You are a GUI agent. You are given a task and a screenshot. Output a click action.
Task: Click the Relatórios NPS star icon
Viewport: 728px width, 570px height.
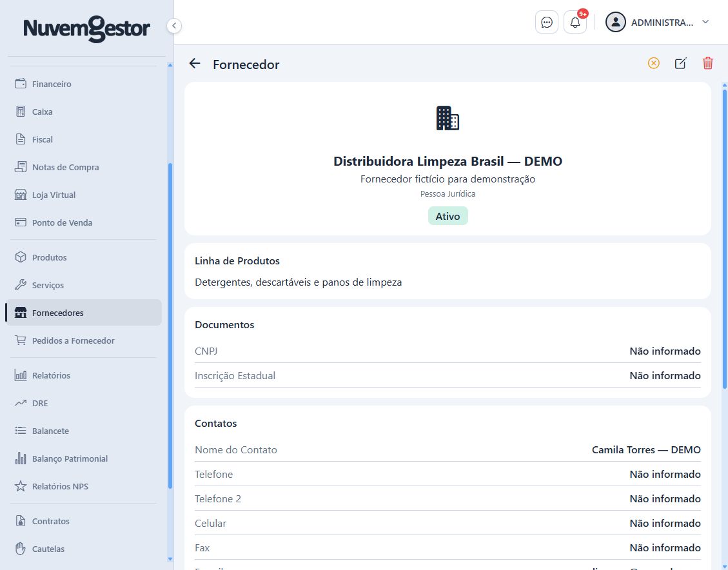click(21, 486)
